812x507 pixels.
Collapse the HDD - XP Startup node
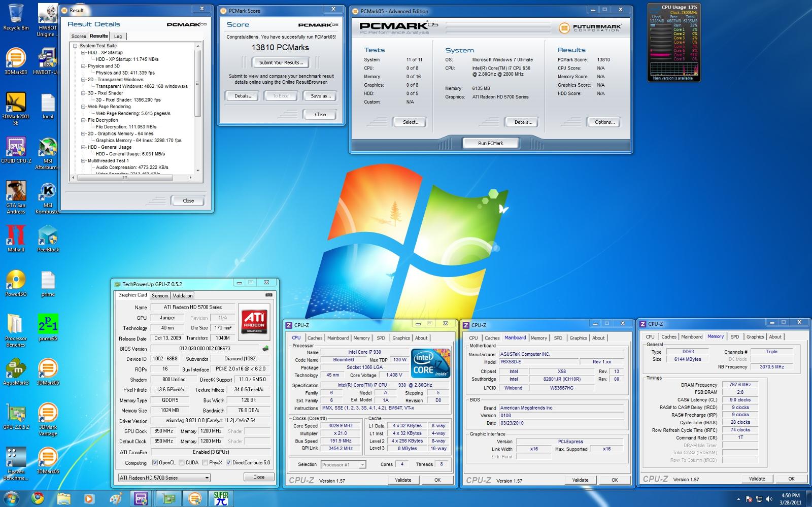(x=83, y=52)
